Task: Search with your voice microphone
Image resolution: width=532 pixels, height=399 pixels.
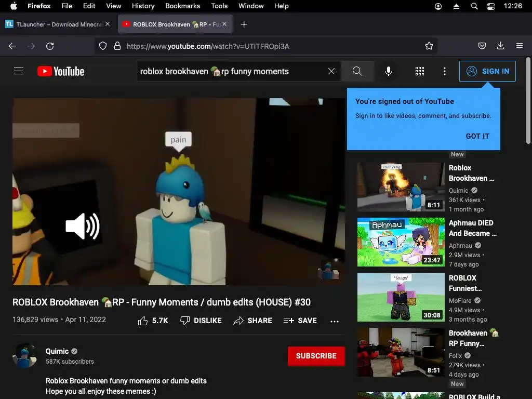Action: click(x=389, y=71)
